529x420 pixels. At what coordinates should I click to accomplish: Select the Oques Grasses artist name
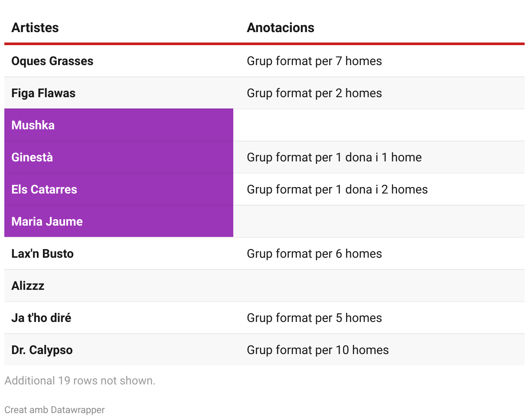tap(52, 61)
